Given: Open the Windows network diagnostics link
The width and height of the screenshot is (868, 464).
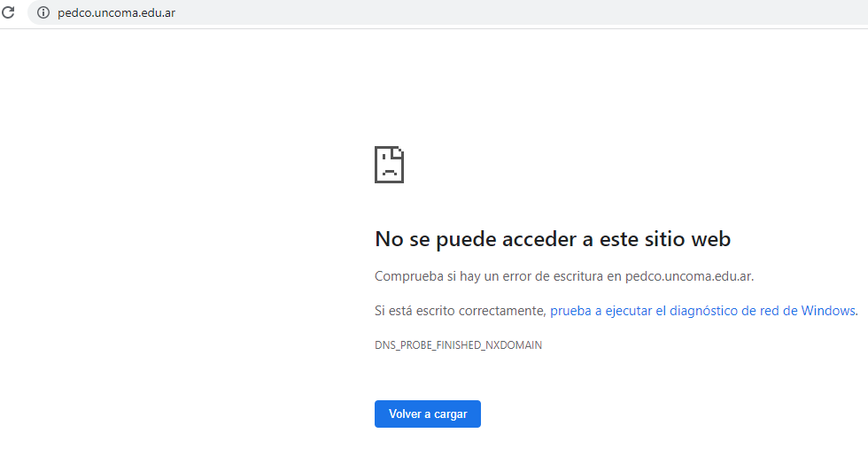Looking at the screenshot, I should point(702,311).
